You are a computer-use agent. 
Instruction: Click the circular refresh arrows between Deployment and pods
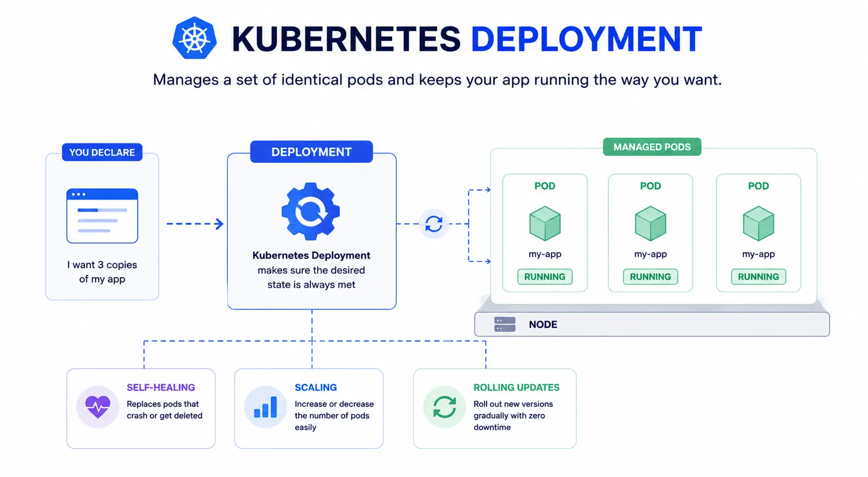[x=434, y=224]
